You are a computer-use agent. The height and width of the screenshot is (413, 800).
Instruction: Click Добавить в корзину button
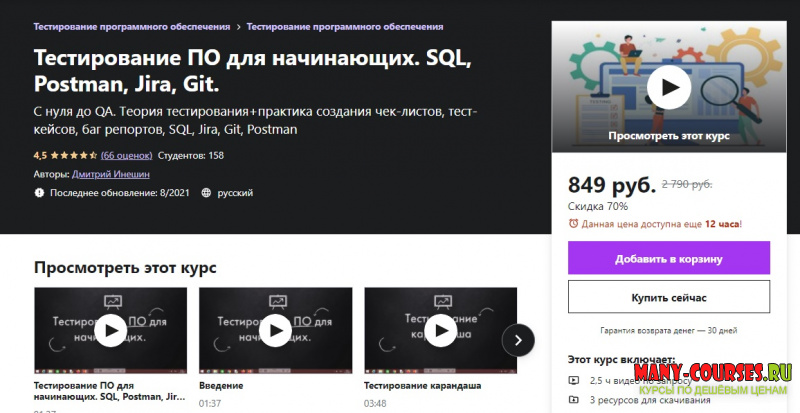[669, 258]
